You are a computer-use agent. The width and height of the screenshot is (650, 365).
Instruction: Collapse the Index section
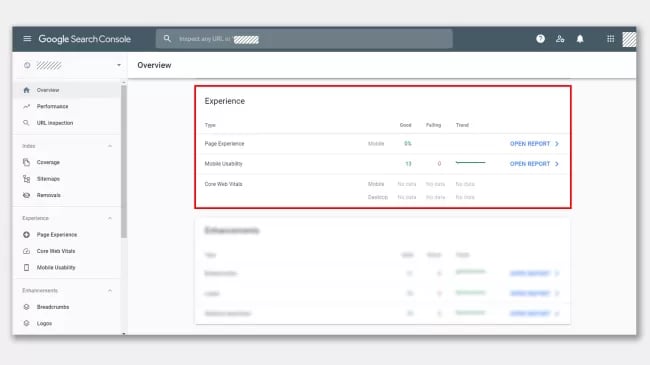(110, 146)
